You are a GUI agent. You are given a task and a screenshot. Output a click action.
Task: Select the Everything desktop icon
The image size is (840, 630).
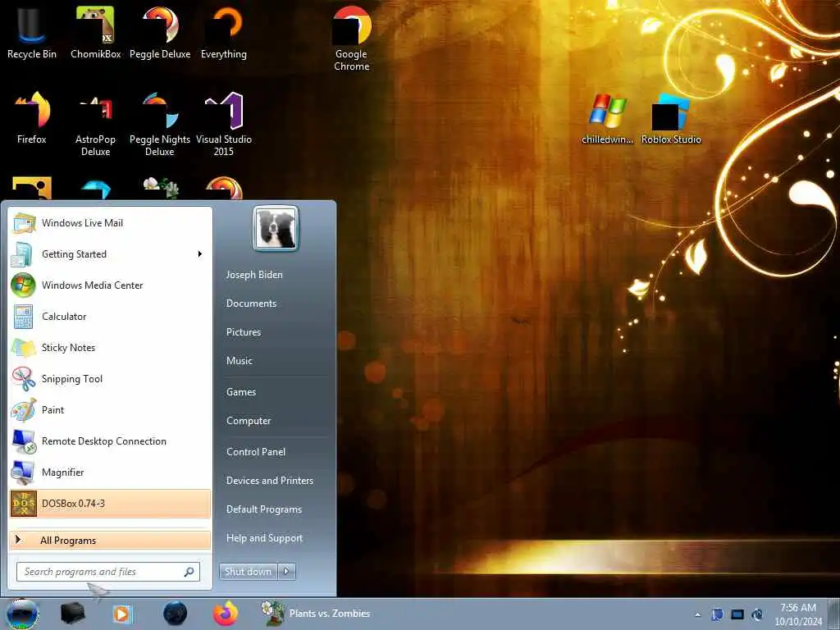(x=224, y=32)
